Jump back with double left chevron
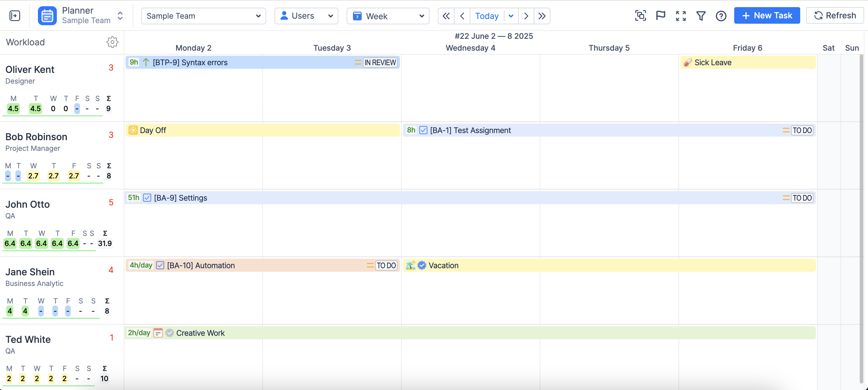This screenshot has height=390, width=868. coord(446,16)
